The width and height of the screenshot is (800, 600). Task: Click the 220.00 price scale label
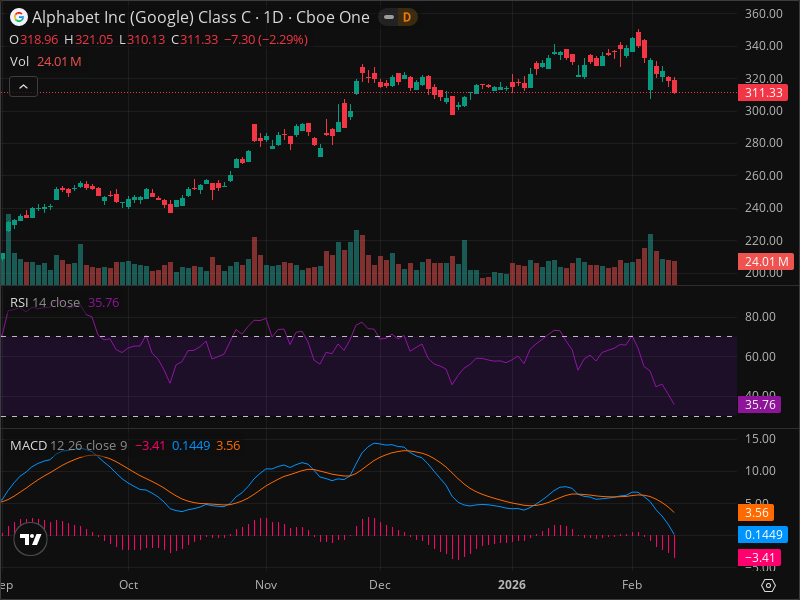pyautogui.click(x=763, y=240)
